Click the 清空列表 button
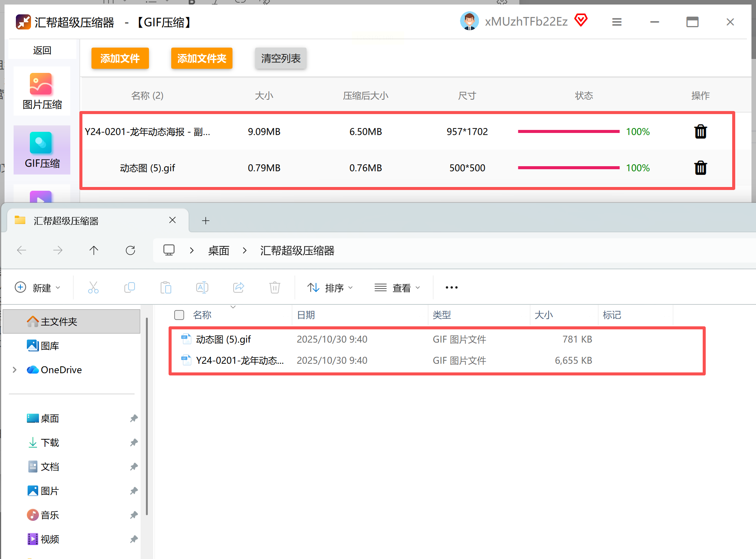 click(280, 58)
